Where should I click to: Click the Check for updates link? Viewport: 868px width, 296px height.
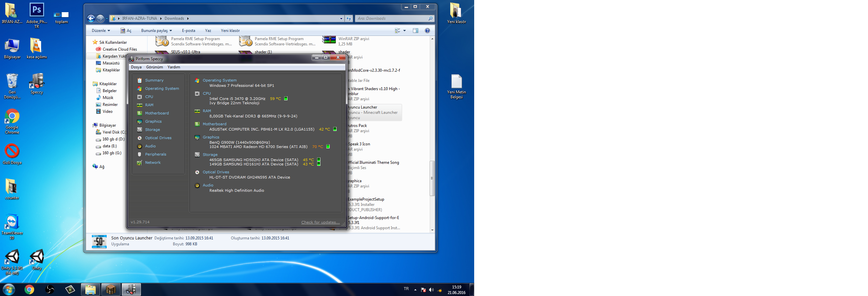coord(320,222)
